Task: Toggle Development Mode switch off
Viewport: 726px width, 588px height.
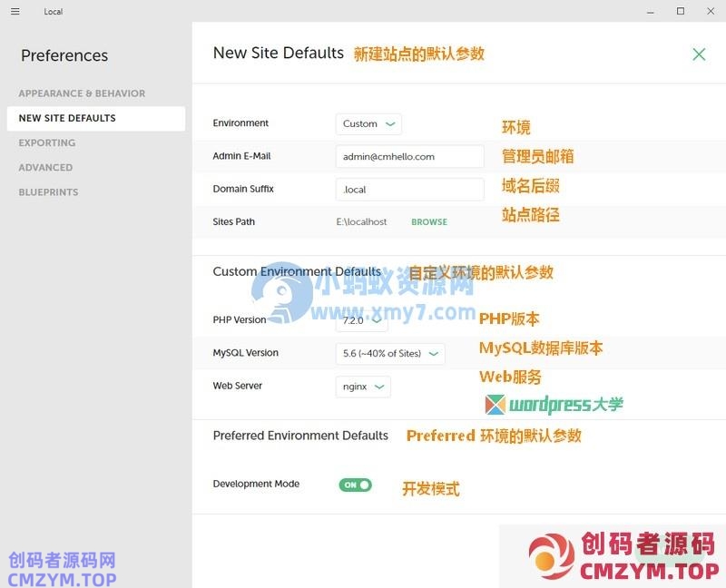Action: click(x=356, y=485)
